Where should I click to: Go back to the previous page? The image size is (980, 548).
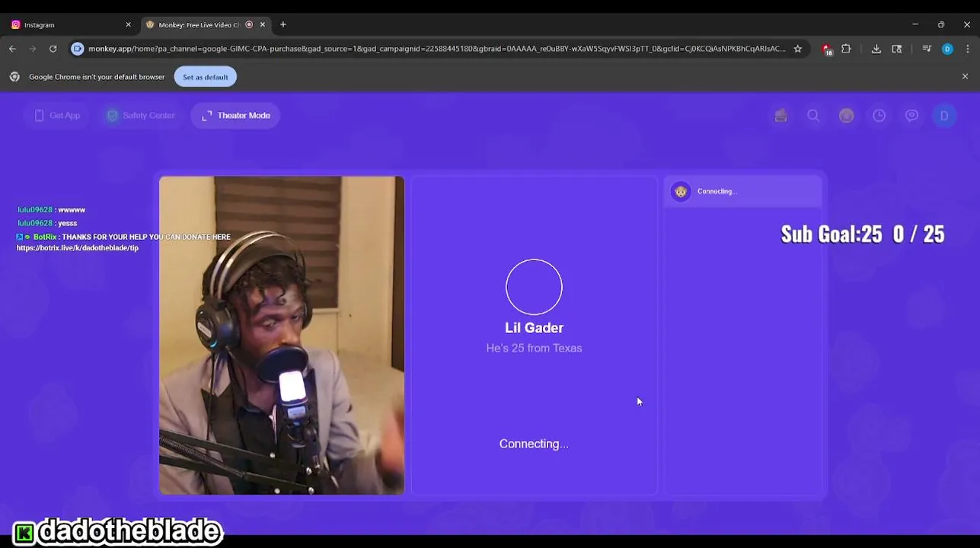13,49
